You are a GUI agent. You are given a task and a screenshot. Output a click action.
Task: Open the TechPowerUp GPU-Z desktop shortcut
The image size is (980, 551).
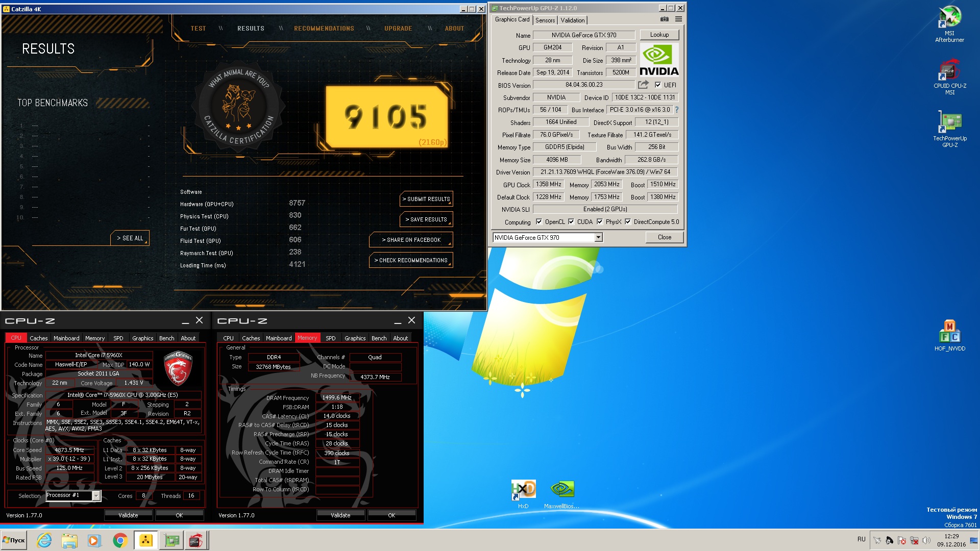[949, 129]
